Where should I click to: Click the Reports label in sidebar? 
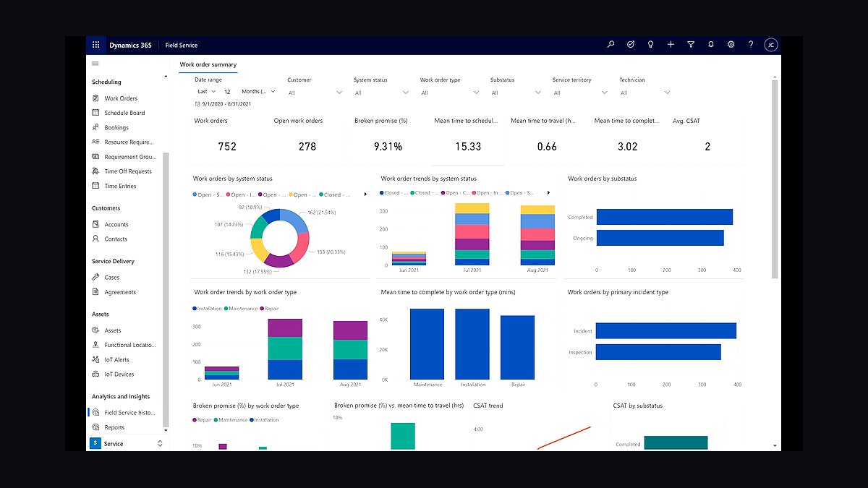click(114, 427)
